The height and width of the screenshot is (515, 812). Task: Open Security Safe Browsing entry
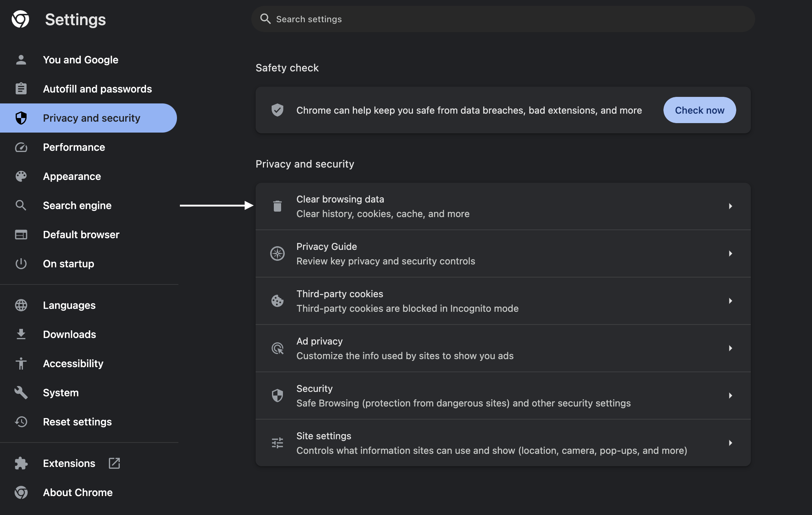[503, 396]
